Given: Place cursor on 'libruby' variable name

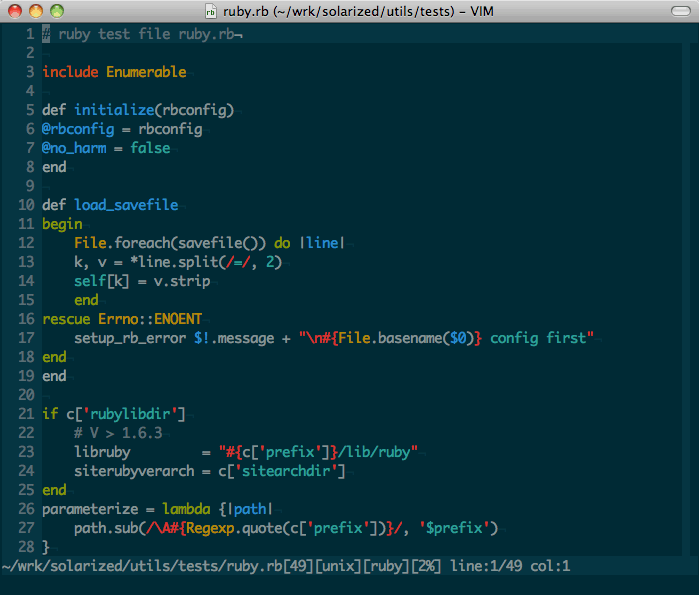Looking at the screenshot, I should tap(101, 452).
